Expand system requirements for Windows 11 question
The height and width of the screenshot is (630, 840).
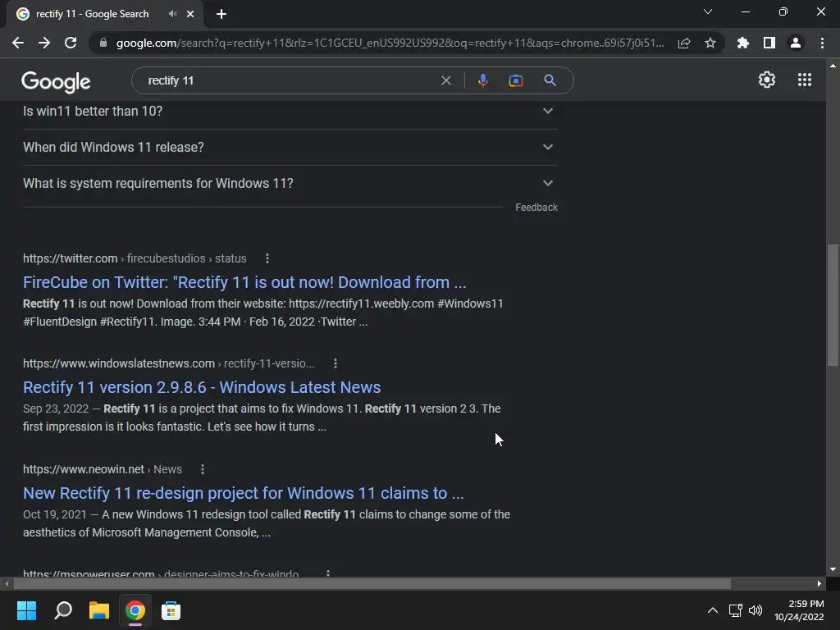tap(290, 183)
